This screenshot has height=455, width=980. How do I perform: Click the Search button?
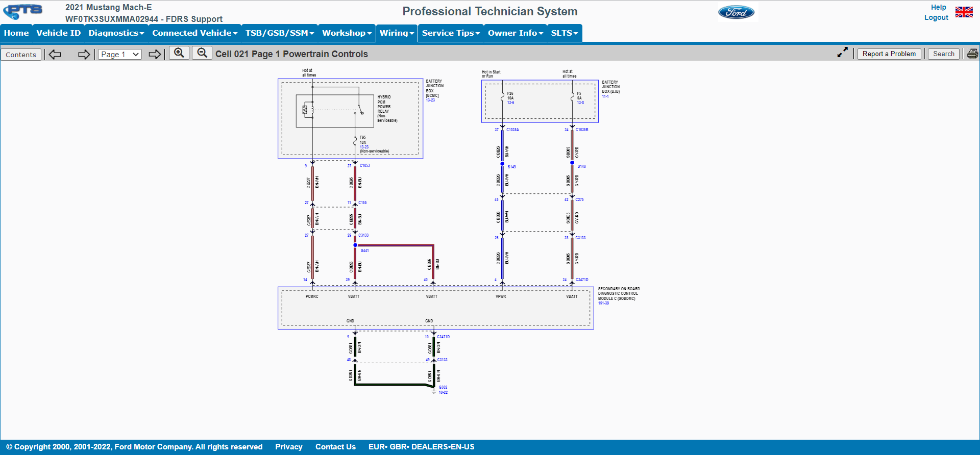point(943,54)
